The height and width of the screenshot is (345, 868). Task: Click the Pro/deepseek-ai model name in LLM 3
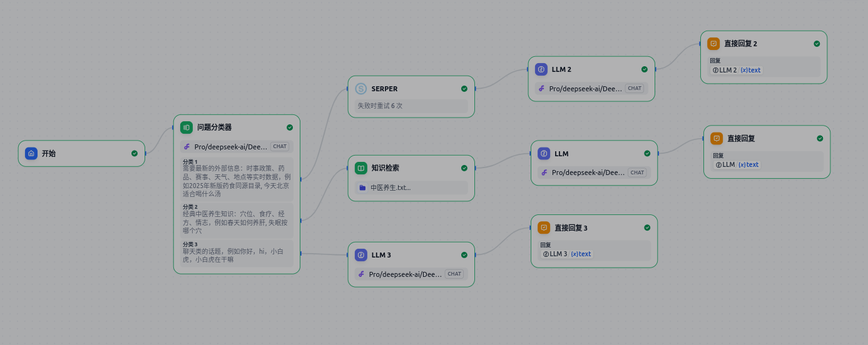coord(406,274)
